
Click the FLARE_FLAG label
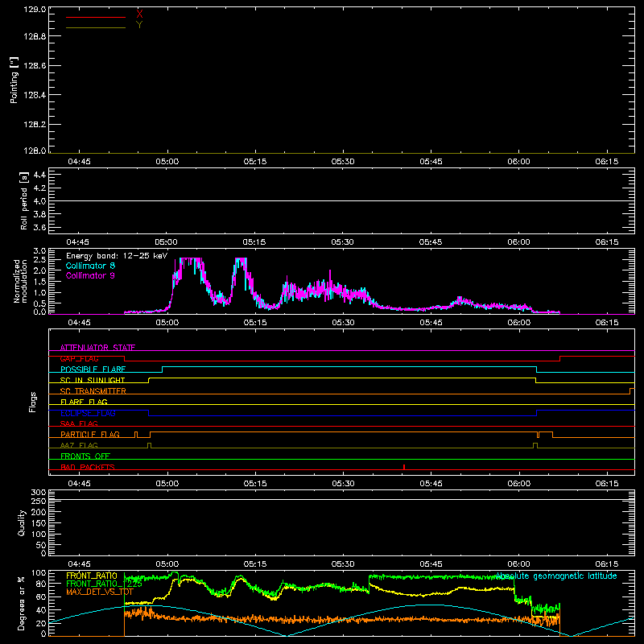pos(84,402)
